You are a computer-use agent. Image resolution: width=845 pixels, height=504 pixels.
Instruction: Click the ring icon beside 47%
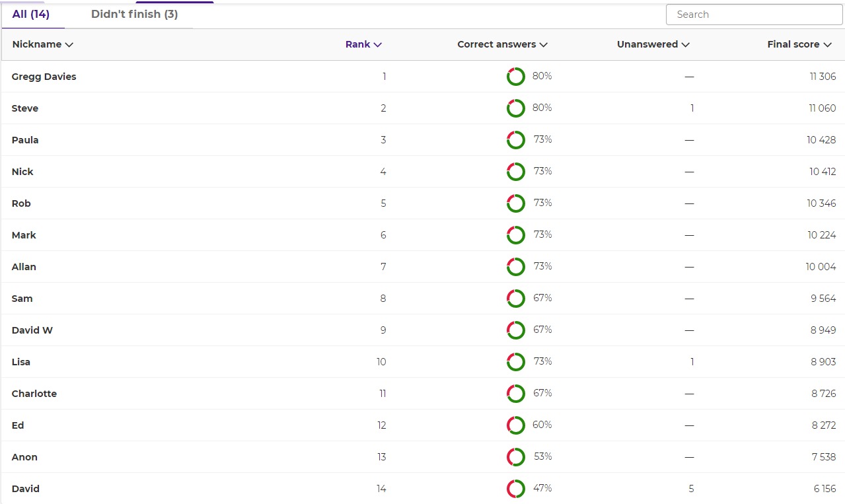(x=516, y=489)
